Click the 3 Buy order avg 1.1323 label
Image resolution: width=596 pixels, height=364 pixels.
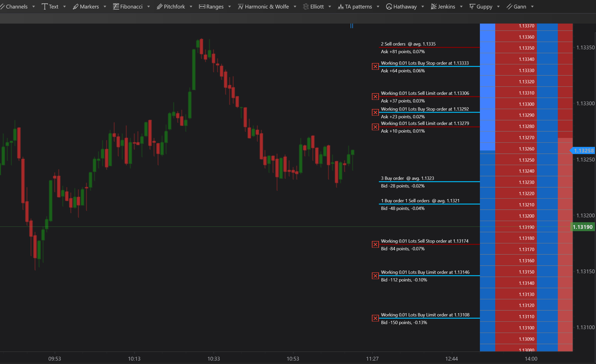407,178
